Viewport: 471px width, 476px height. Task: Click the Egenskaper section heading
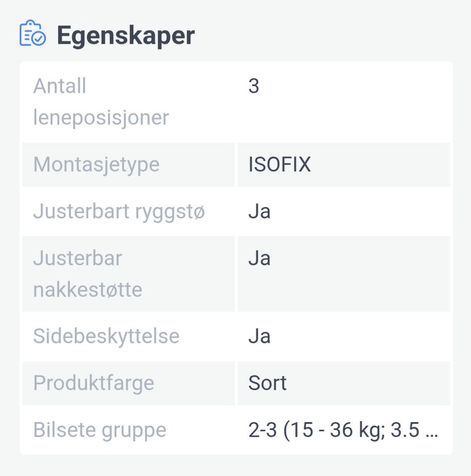126,35
